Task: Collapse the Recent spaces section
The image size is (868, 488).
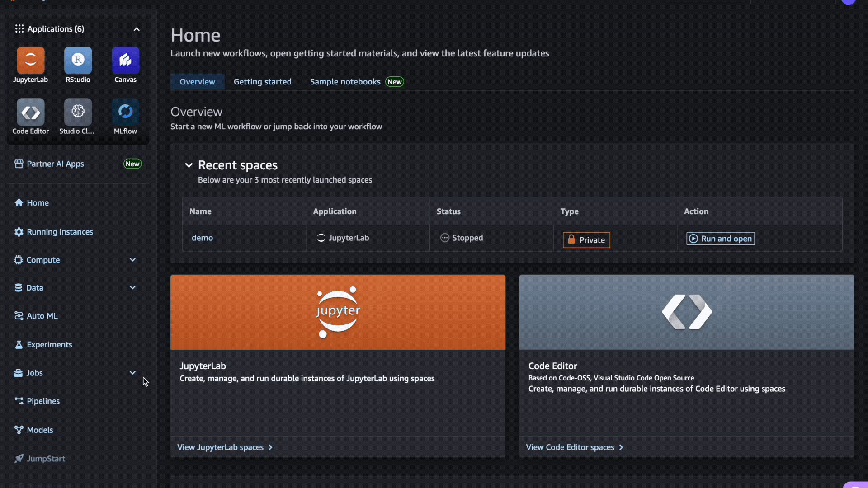Action: pyautogui.click(x=189, y=165)
